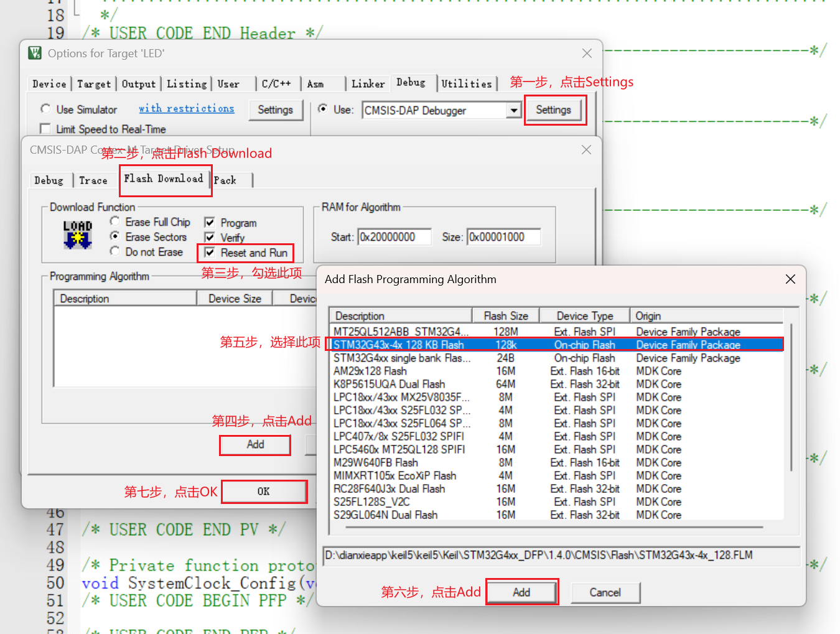
Task: Select Do not Erase option
Action: (x=114, y=251)
